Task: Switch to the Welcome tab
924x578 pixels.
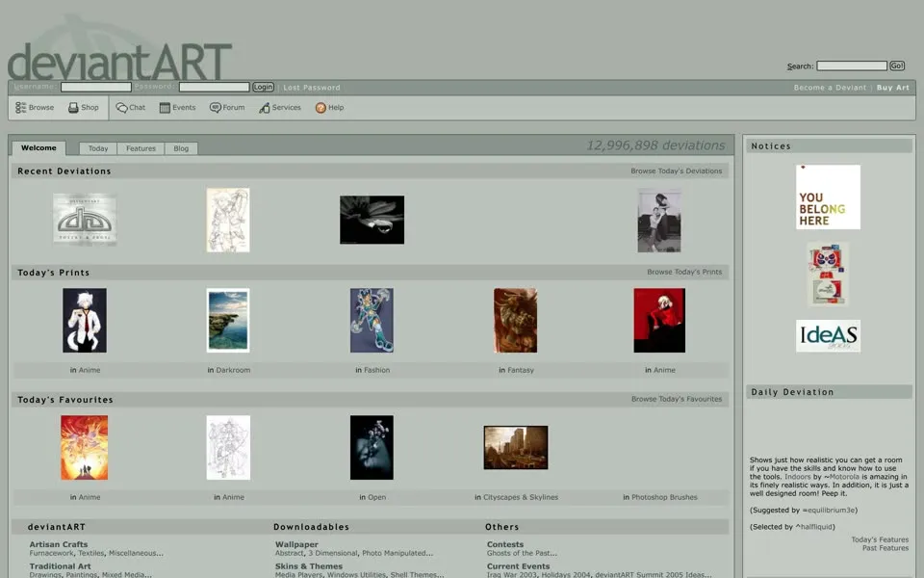Action: [38, 148]
